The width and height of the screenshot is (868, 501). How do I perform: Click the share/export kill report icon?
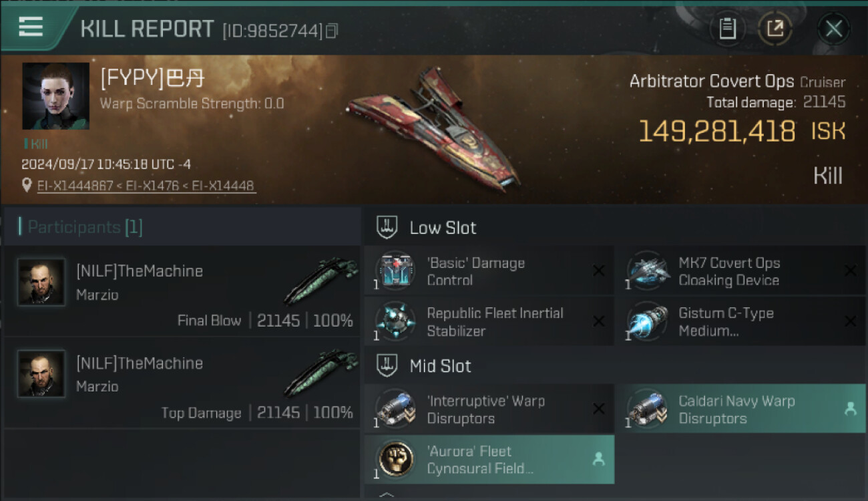tap(775, 29)
